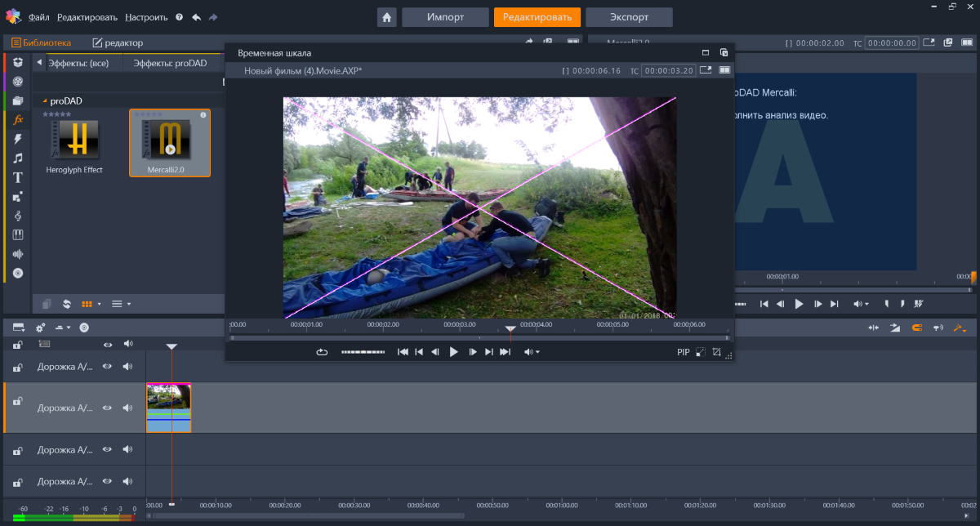The width and height of the screenshot is (980, 526).
Task: Open the Файл menu
Action: [38, 17]
